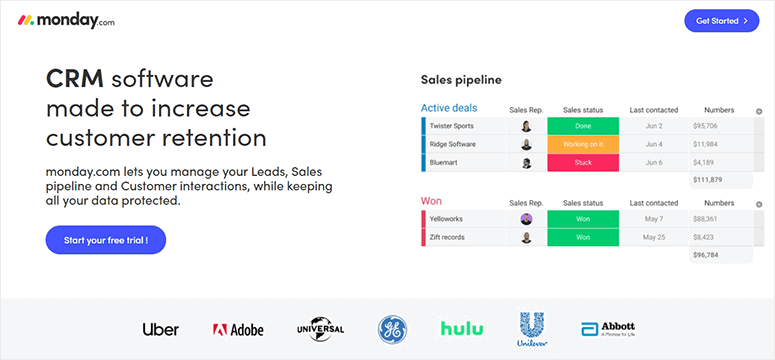The height and width of the screenshot is (360, 775).
Task: Click the plus icon beside Active deals Numbers
Action: tap(759, 111)
